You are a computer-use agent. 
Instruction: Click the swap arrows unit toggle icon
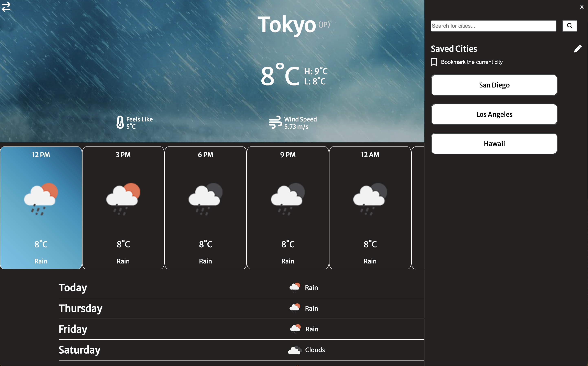pyautogui.click(x=6, y=7)
